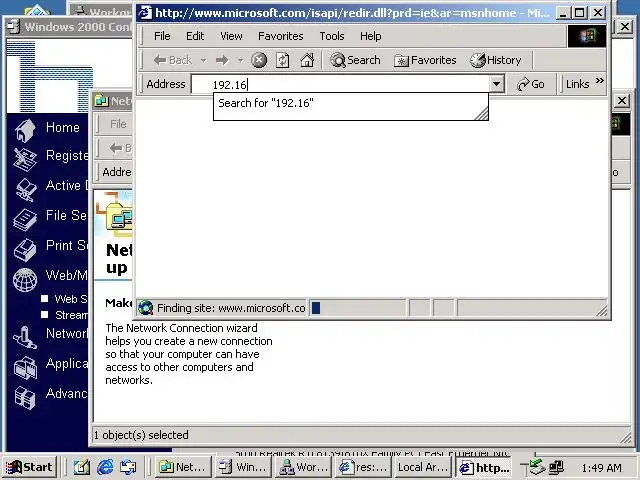640x480 pixels.
Task: Open the History pane from the toolbar
Action: (x=496, y=60)
